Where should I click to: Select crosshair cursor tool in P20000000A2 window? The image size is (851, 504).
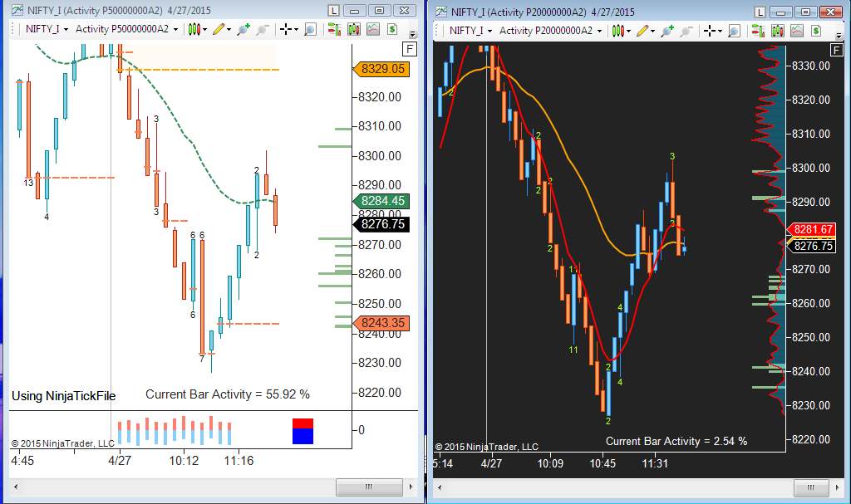[710, 31]
